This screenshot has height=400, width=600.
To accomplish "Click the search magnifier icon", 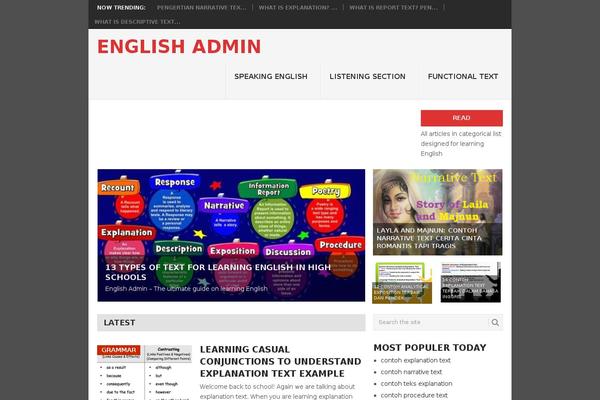I will [495, 322].
